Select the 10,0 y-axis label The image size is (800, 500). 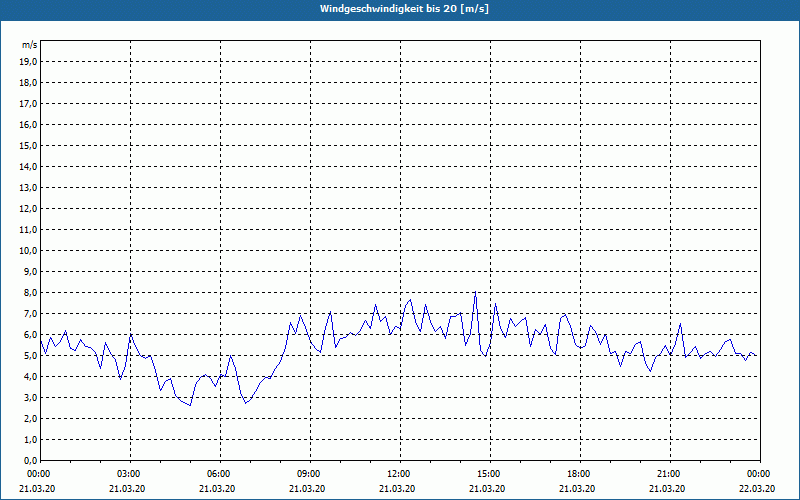click(x=29, y=251)
